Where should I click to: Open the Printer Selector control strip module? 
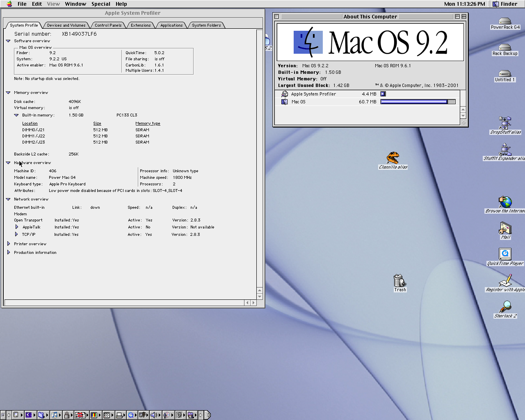click(121, 415)
